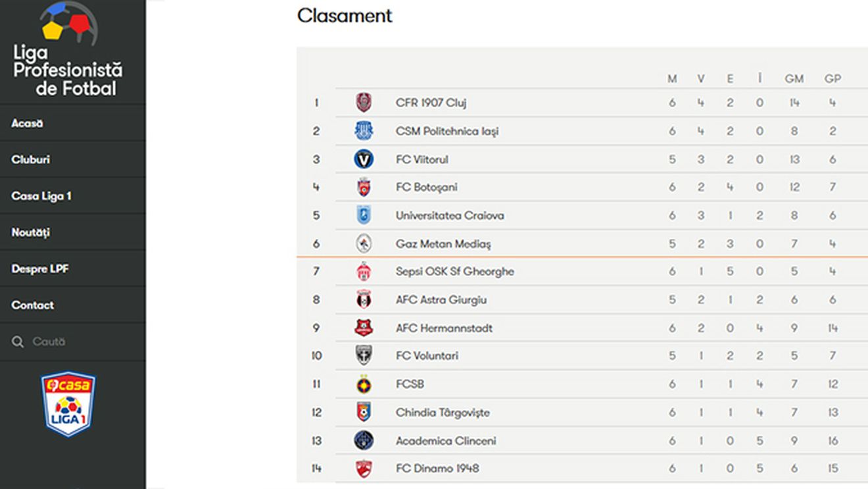Open the Contact page
868x489 pixels.
click(x=33, y=305)
